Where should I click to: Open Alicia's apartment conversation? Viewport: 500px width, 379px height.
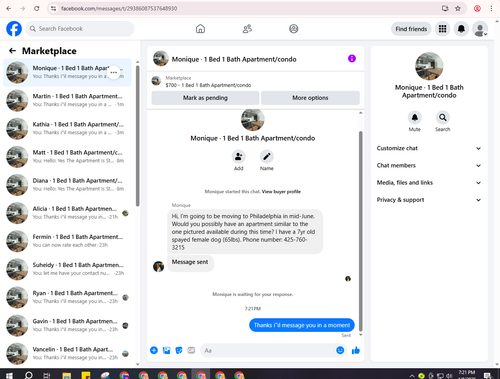tap(67, 213)
